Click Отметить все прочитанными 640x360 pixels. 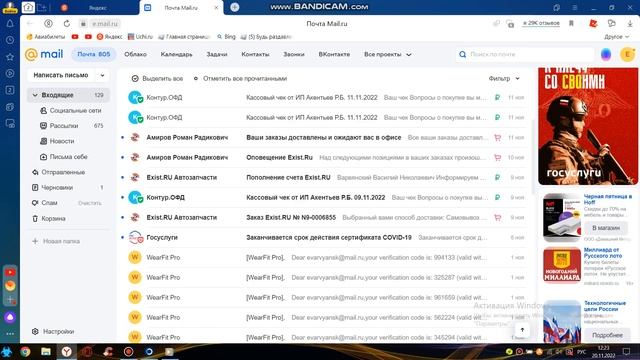click(x=240, y=78)
